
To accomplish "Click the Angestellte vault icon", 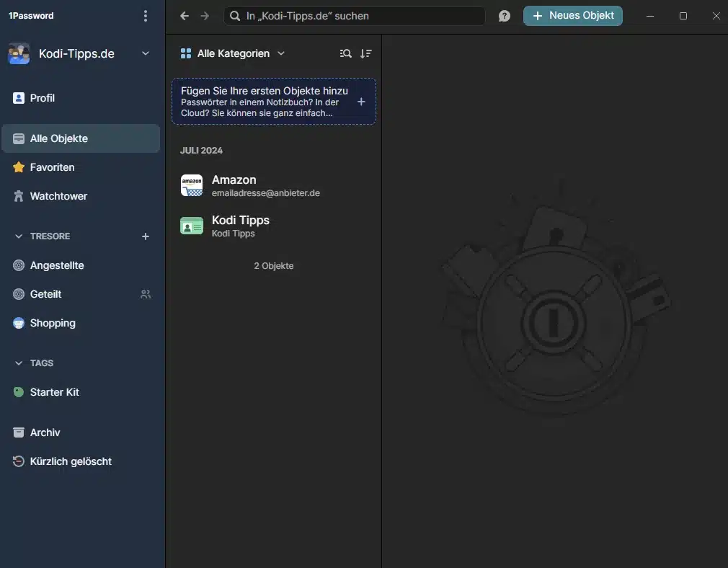I will coord(19,265).
